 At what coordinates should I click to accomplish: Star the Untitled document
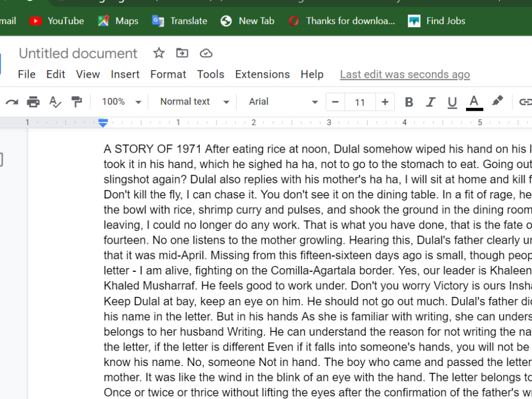coord(158,53)
